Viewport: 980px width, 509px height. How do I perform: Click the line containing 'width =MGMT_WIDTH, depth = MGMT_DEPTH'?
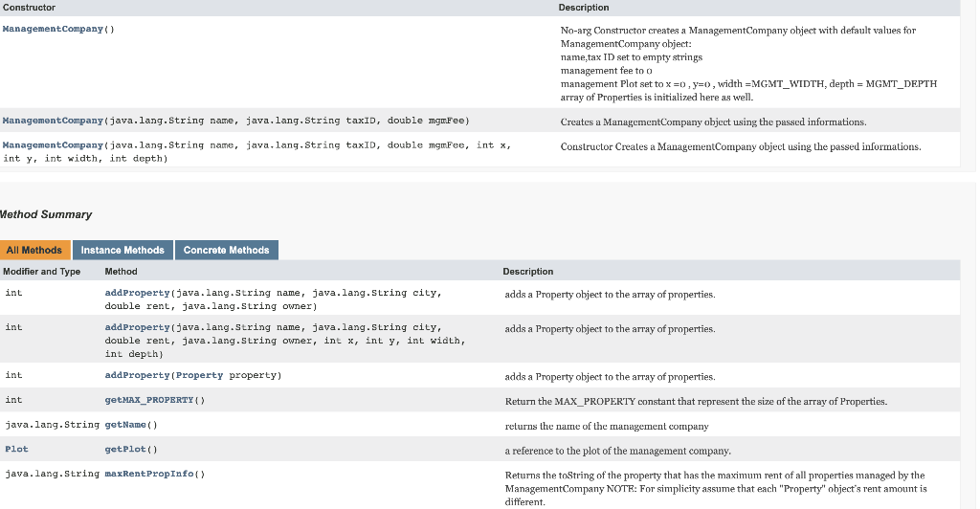pos(748,83)
